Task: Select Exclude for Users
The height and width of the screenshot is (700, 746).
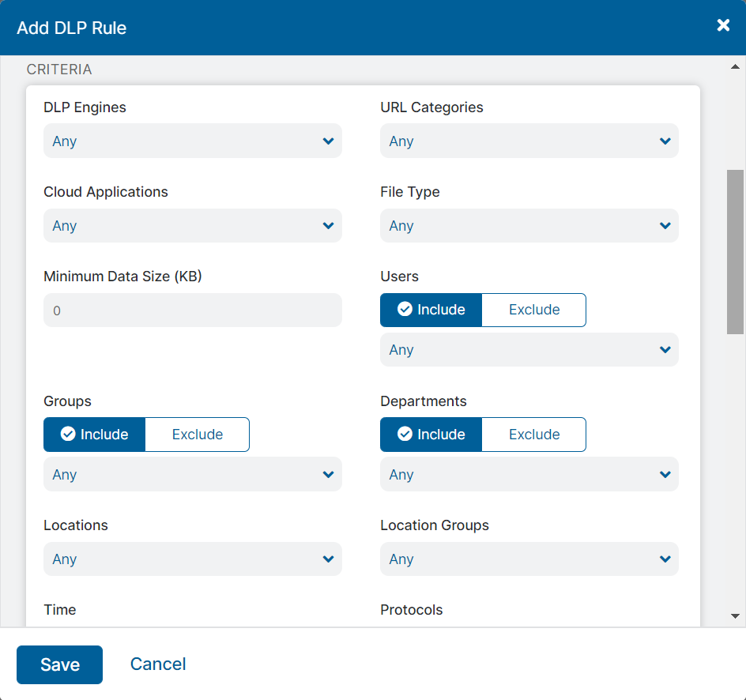Action: click(x=533, y=310)
